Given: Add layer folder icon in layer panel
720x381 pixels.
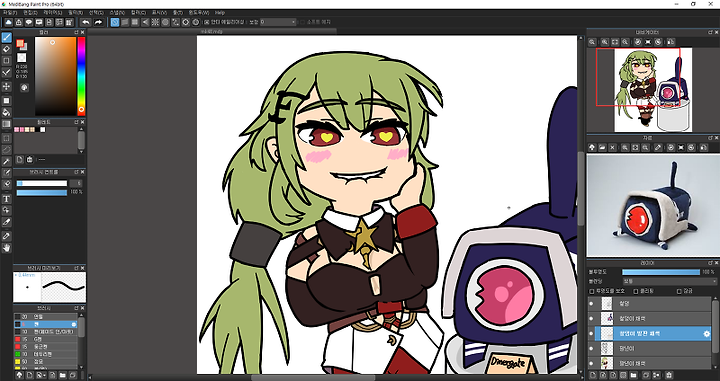Looking at the screenshot, I should [x=634, y=375].
